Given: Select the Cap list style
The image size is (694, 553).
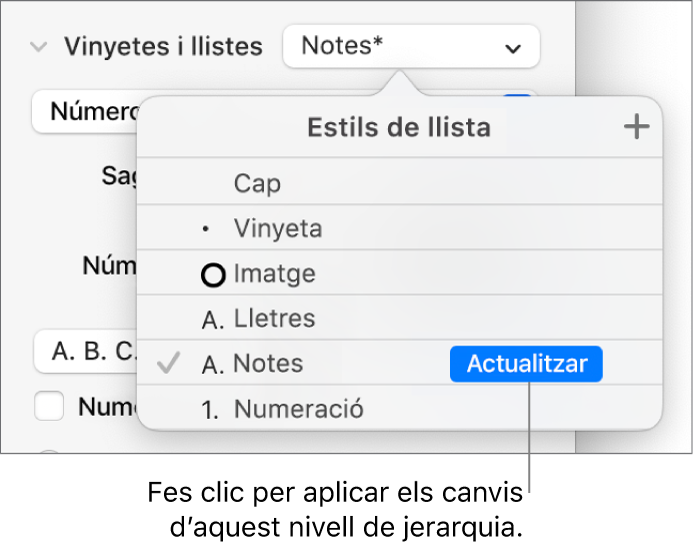Looking at the screenshot, I should [x=400, y=182].
